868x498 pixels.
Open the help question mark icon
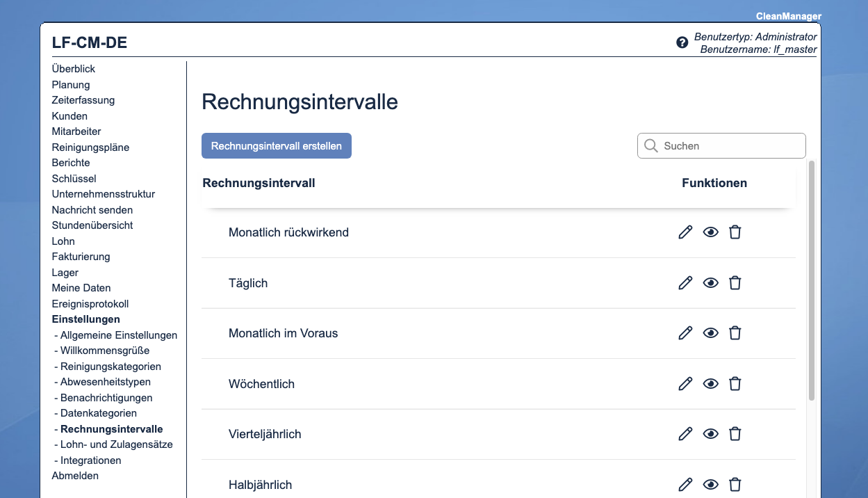click(681, 42)
